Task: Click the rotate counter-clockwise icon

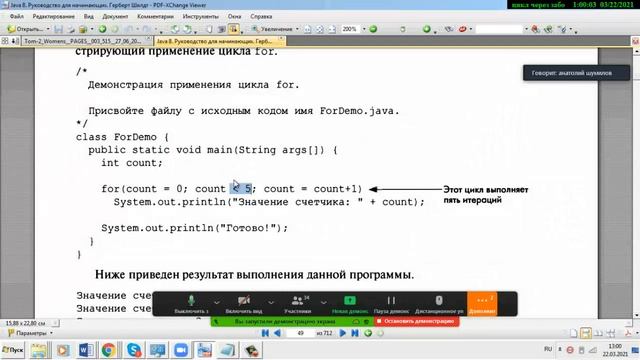Action: [175, 29]
